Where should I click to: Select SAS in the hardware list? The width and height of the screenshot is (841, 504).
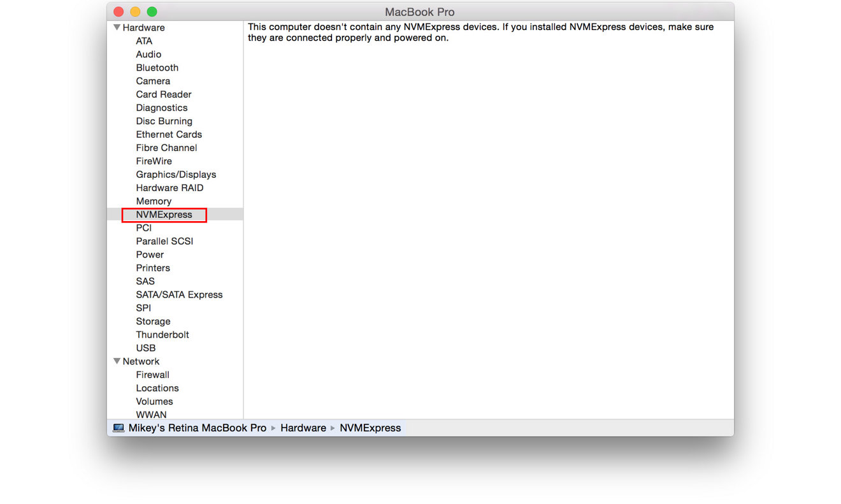[x=145, y=282]
